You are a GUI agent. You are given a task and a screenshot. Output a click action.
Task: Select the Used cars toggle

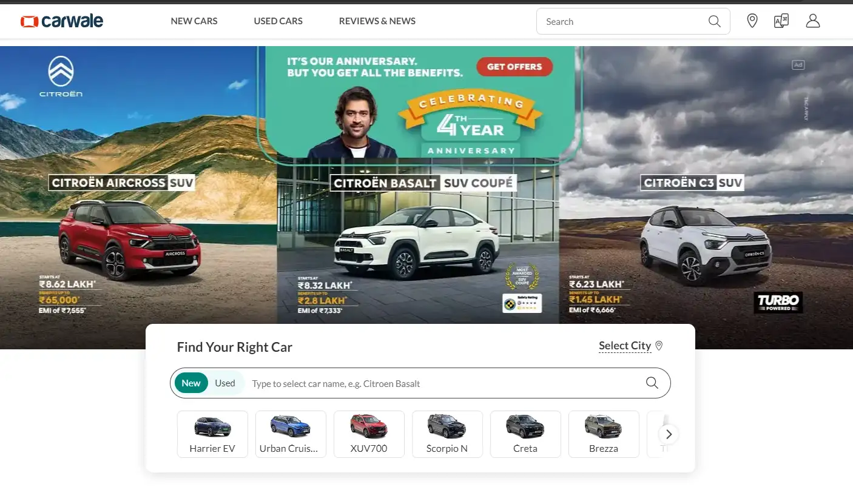tap(225, 383)
